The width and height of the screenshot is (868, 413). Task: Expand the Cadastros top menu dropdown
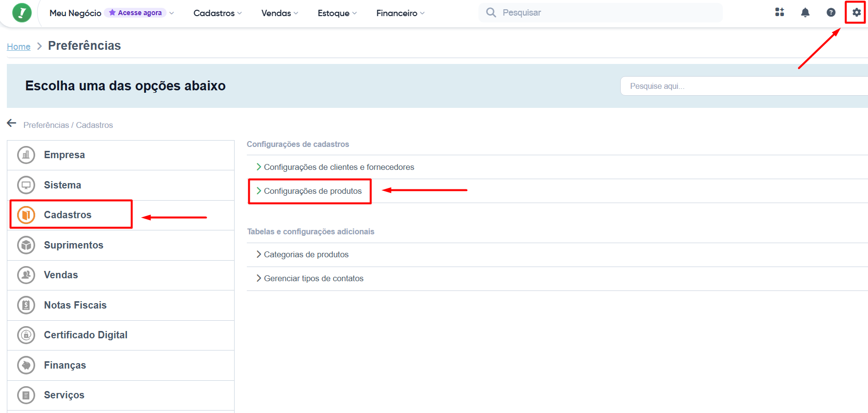coord(217,13)
